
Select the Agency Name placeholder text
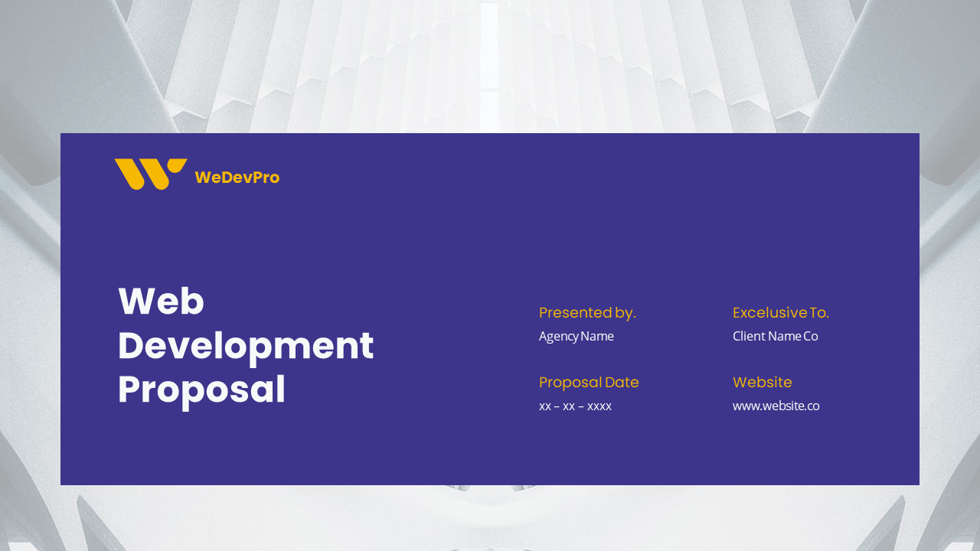577,336
